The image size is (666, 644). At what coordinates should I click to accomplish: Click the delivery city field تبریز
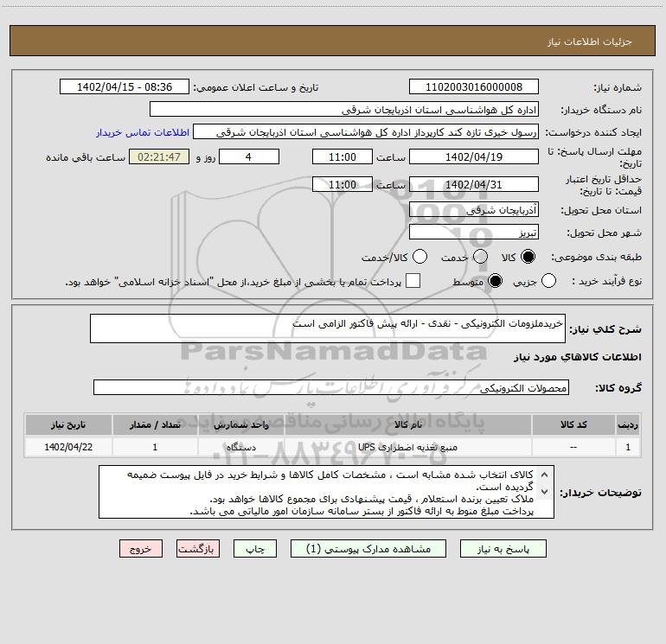point(474,232)
